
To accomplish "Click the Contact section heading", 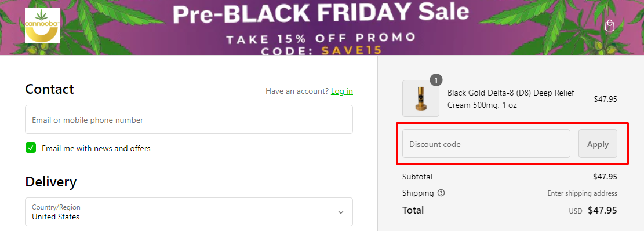I will pos(49,89).
